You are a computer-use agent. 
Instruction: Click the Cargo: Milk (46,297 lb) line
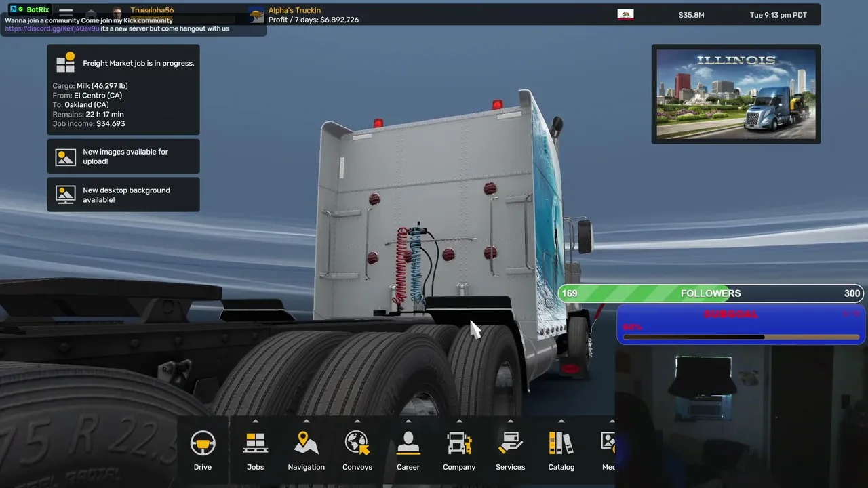pos(90,86)
